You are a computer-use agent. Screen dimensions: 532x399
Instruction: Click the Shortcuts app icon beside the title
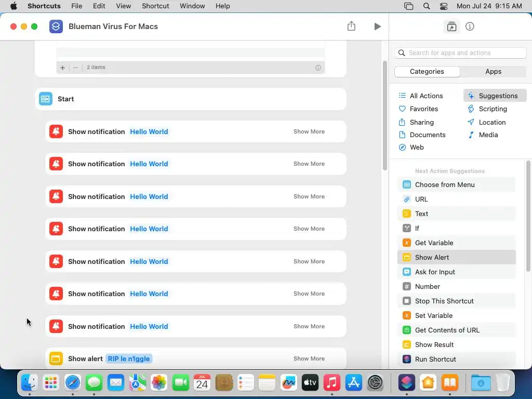56,26
